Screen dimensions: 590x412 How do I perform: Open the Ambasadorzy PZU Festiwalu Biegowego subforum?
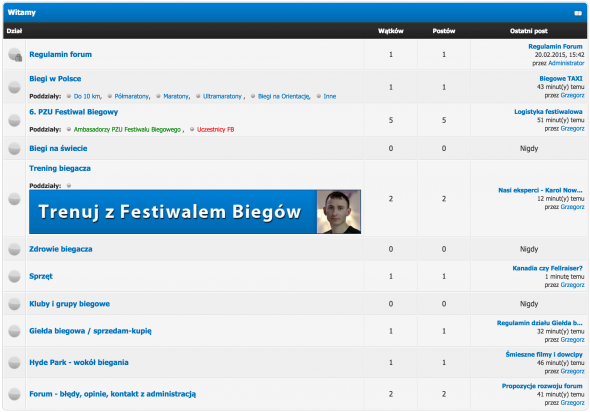127,129
